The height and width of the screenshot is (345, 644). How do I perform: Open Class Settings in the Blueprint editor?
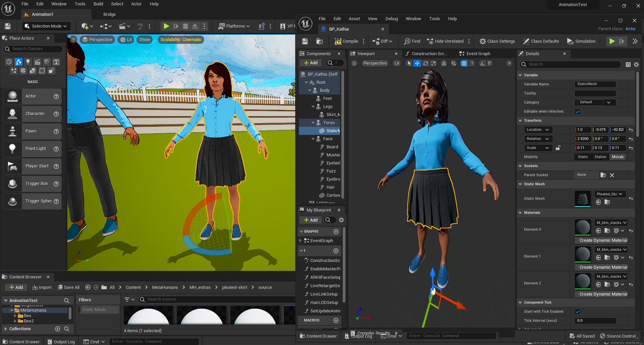pos(497,41)
